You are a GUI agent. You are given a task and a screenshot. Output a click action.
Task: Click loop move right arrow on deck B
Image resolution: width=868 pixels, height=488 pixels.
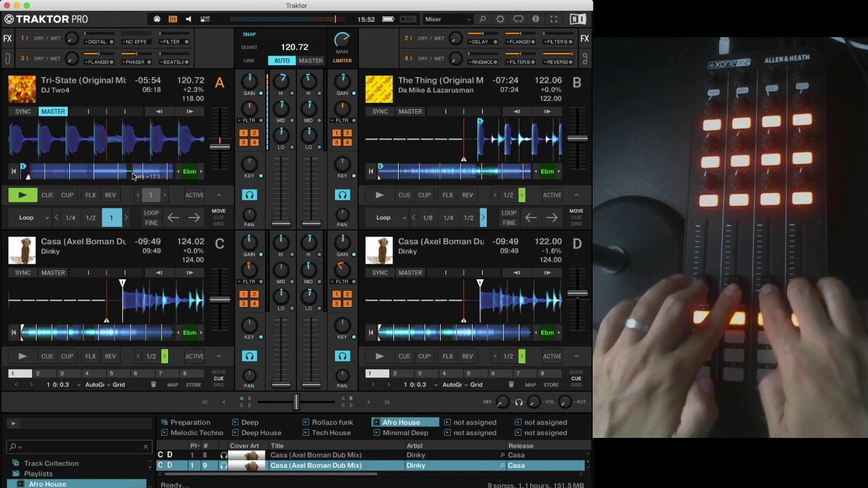[x=551, y=218]
